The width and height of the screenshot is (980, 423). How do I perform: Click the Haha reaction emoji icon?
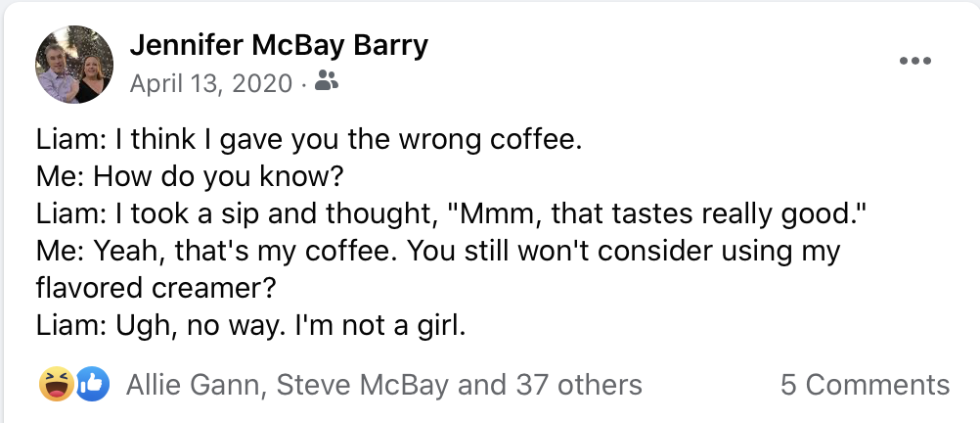click(54, 385)
